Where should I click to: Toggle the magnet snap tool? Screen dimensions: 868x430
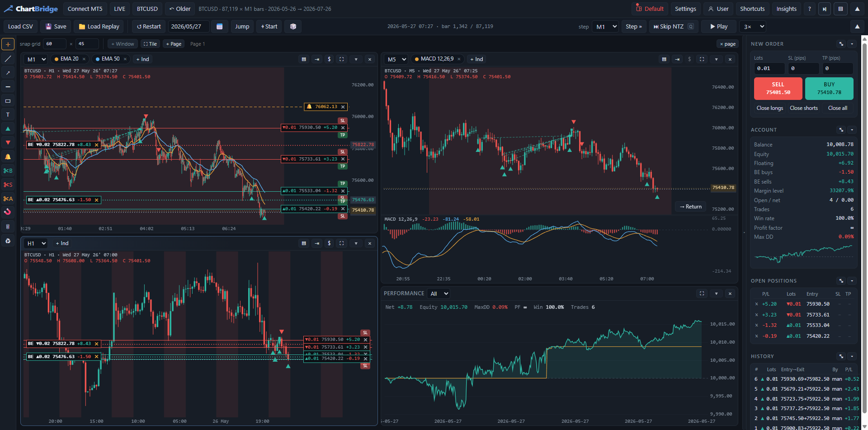pyautogui.click(x=8, y=212)
